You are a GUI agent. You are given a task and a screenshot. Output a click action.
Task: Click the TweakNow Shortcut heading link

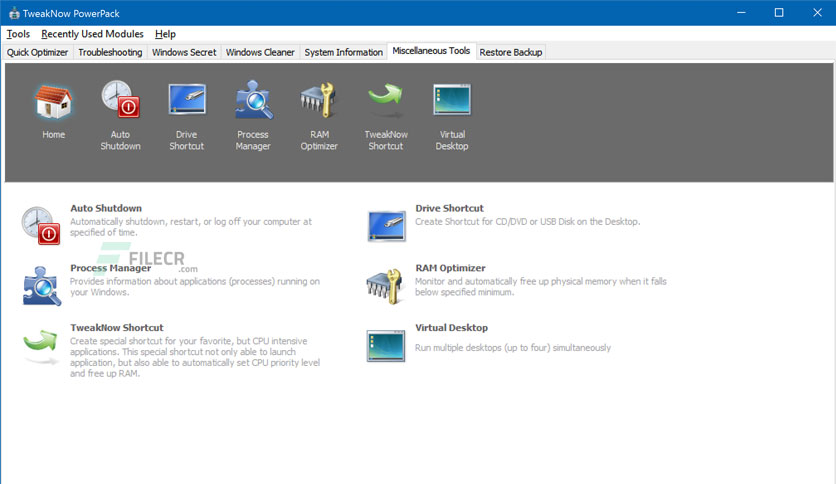point(117,328)
